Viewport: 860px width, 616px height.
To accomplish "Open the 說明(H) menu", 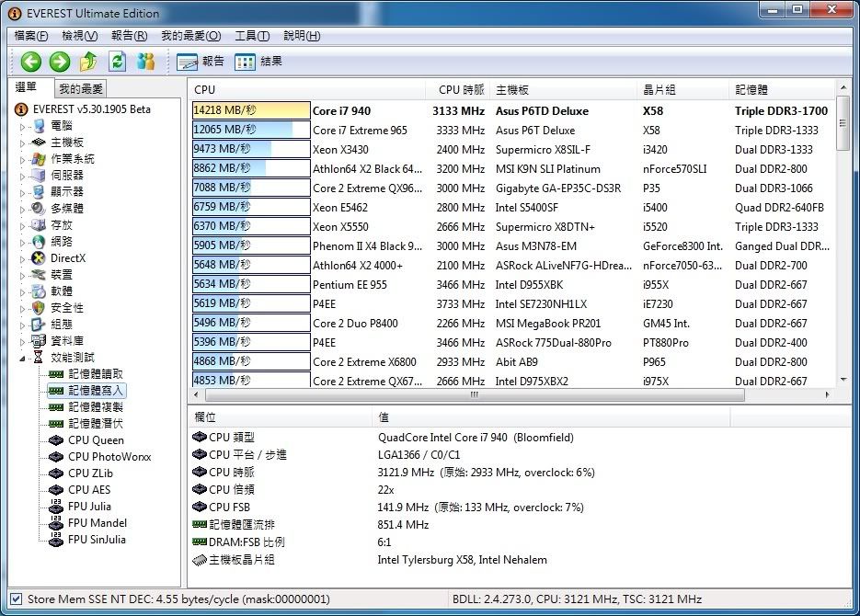I will tap(302, 36).
